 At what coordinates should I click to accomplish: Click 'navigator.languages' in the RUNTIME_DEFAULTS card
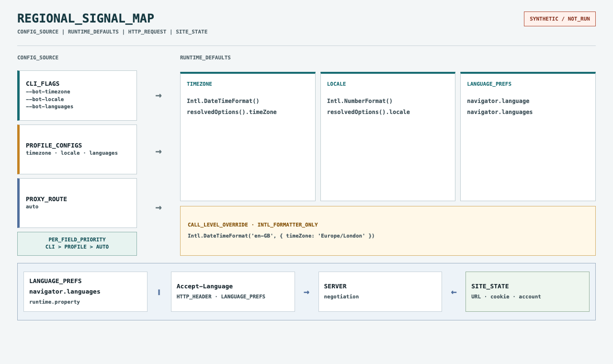pos(500,112)
